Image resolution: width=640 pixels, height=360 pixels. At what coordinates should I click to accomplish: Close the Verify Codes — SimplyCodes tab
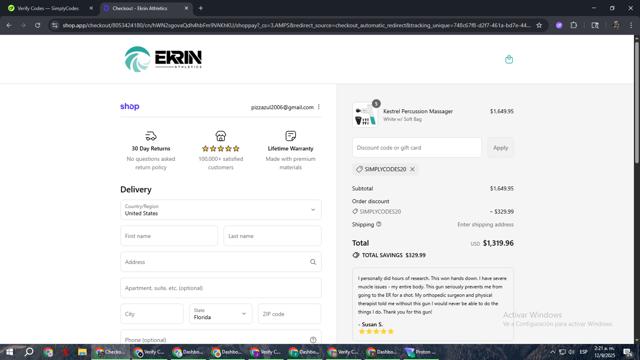point(91,8)
